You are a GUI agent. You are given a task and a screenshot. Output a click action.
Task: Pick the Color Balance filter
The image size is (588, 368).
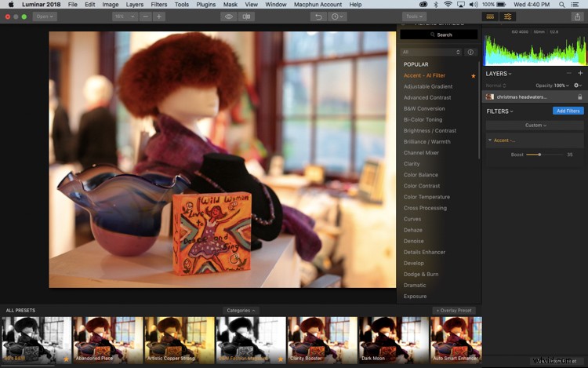pos(420,175)
